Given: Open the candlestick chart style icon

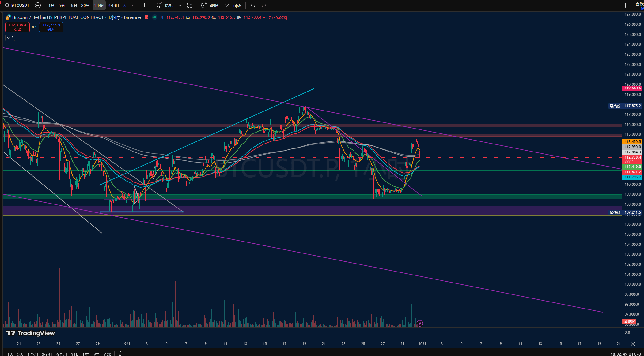Looking at the screenshot, I should (x=145, y=5).
